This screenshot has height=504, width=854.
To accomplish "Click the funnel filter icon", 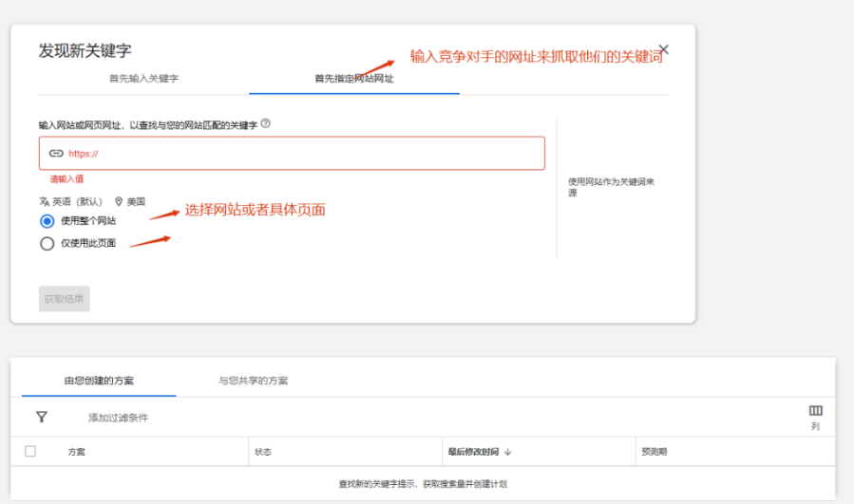I will tap(42, 417).
